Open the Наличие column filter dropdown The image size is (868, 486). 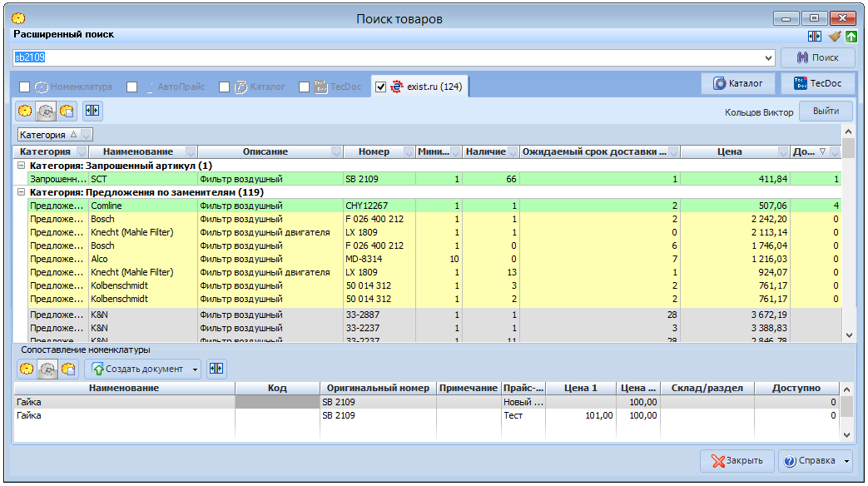tap(513, 152)
